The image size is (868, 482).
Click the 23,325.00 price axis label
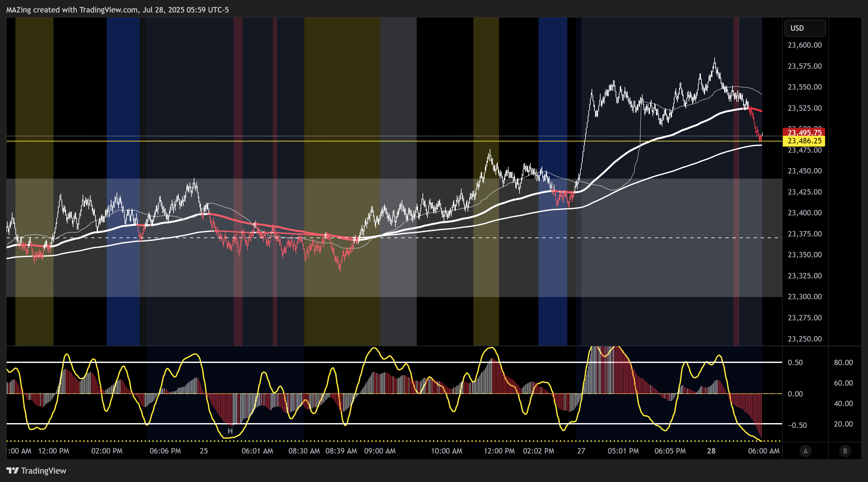tap(804, 276)
